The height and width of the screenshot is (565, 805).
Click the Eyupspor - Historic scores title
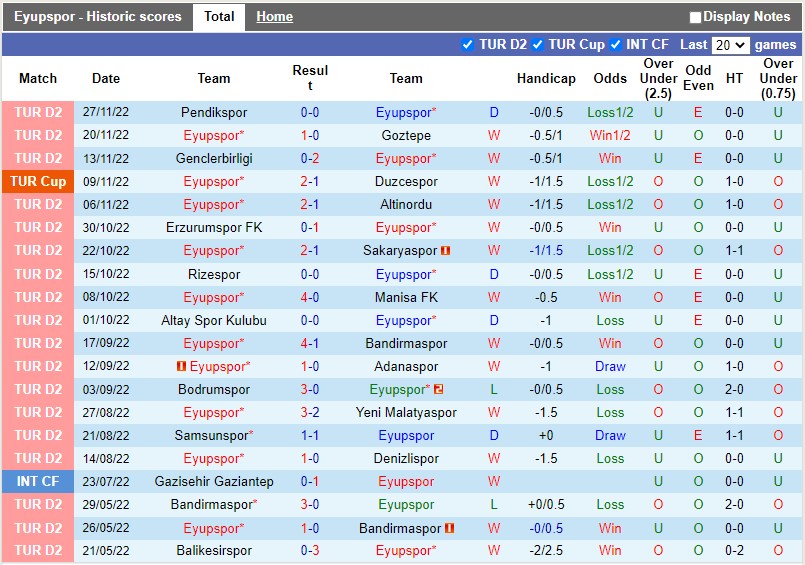[98, 17]
